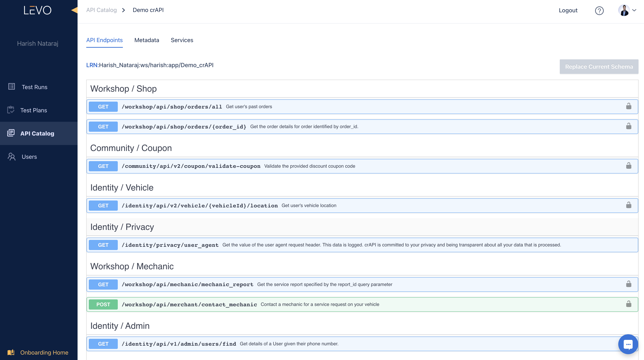Click the LEVO logo
644x360 pixels.
point(38,10)
